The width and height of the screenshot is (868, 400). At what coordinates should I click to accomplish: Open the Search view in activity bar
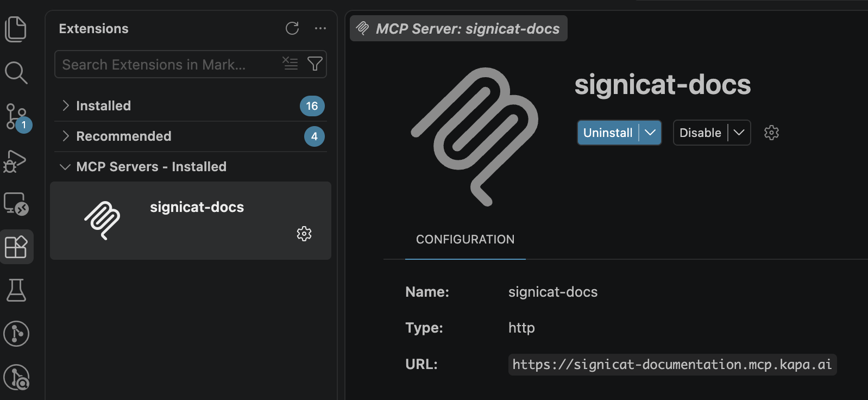click(16, 73)
